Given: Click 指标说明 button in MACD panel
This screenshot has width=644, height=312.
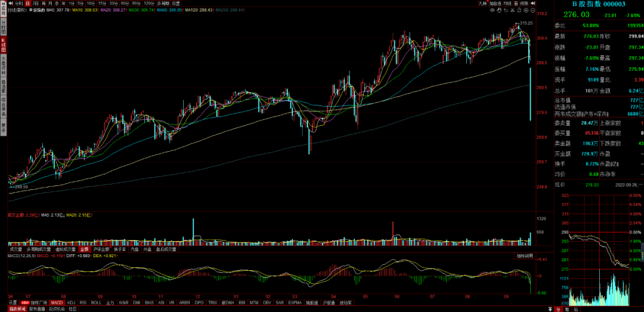Looking at the screenshot, I should [525, 256].
